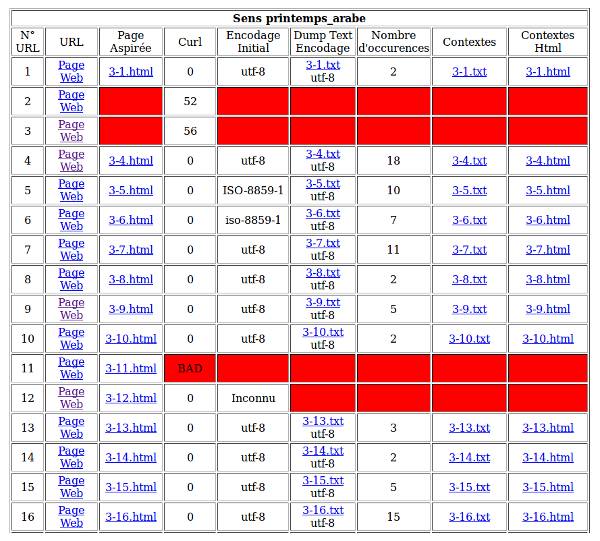Viewport: 600px width, 541px height.
Task: Open Contextes file 3-8.txt
Action: [470, 279]
